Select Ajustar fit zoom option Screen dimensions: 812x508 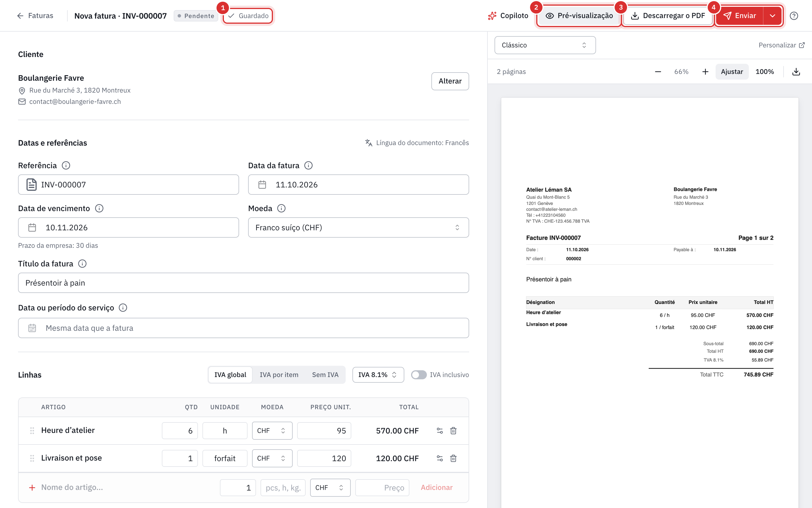point(732,72)
